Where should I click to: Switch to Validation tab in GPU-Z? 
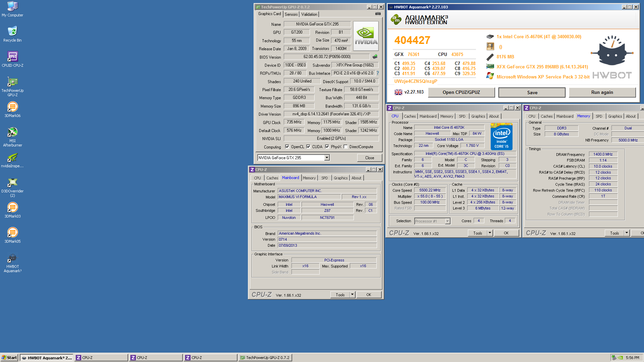pyautogui.click(x=309, y=14)
